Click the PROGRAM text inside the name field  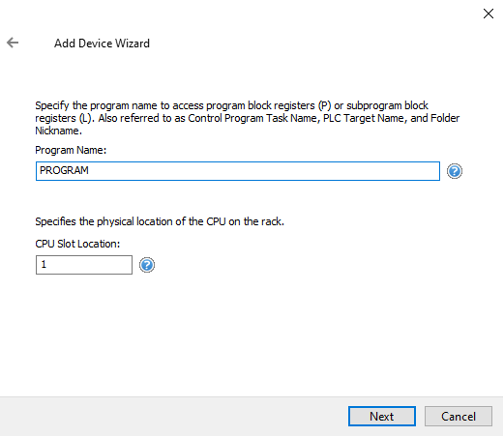pyautogui.click(x=64, y=170)
